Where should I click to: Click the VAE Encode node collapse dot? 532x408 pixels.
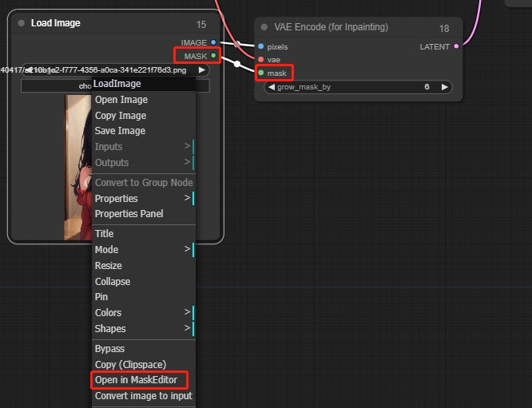click(264, 27)
